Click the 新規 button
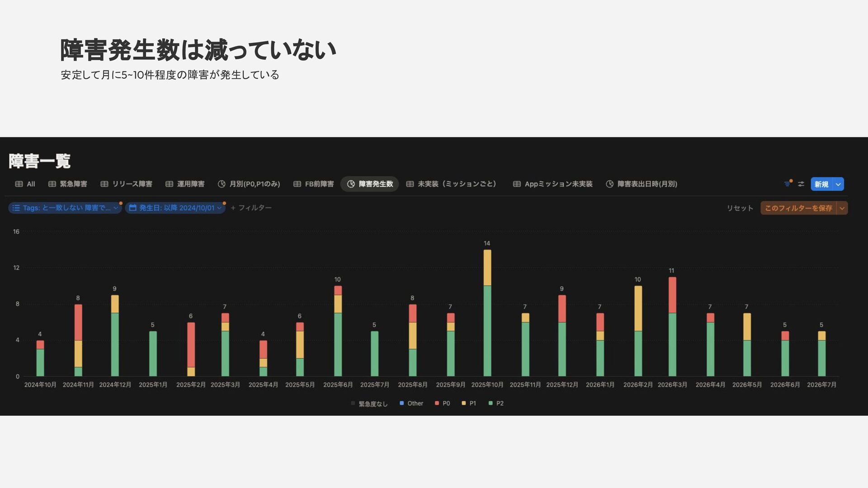Screen dimensions: 868x488 coord(821,184)
